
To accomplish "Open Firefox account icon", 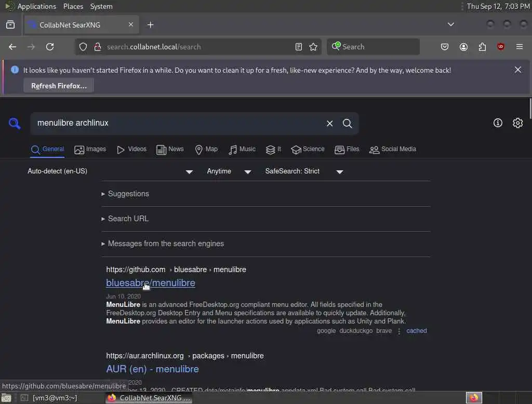I will point(463,47).
